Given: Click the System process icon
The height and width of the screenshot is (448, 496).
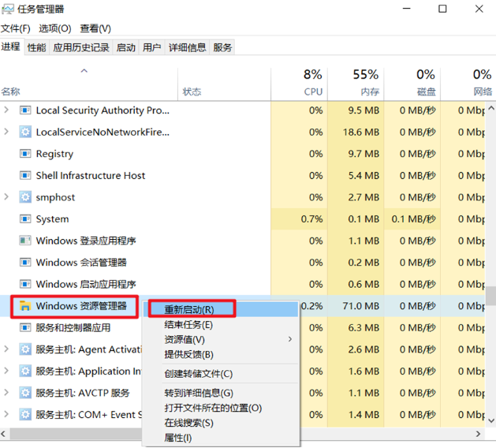Looking at the screenshot, I should click(x=25, y=219).
